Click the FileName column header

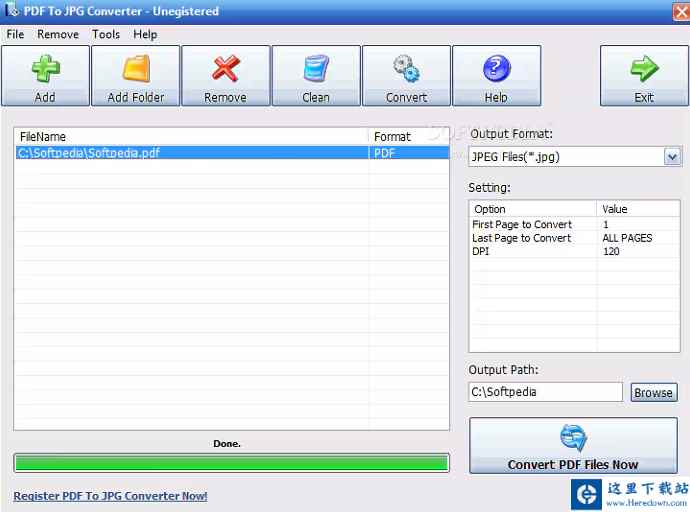tap(191, 137)
